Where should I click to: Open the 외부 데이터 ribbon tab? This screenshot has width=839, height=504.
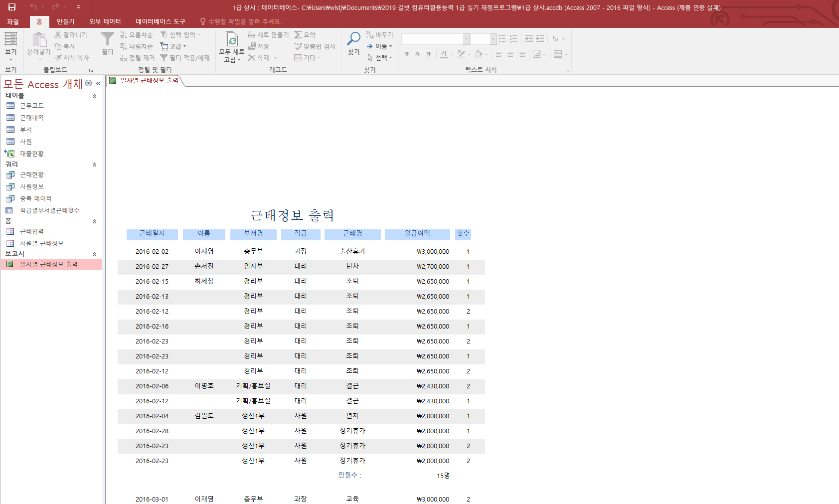105,21
